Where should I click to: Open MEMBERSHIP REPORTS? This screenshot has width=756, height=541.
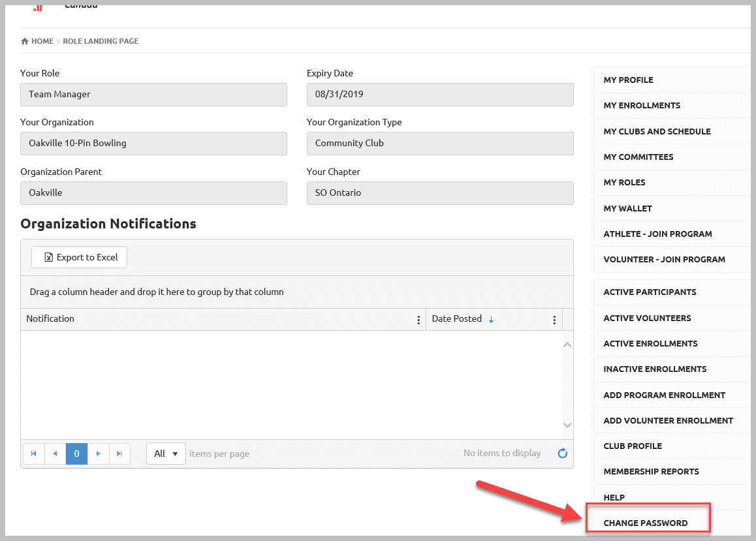coord(650,471)
